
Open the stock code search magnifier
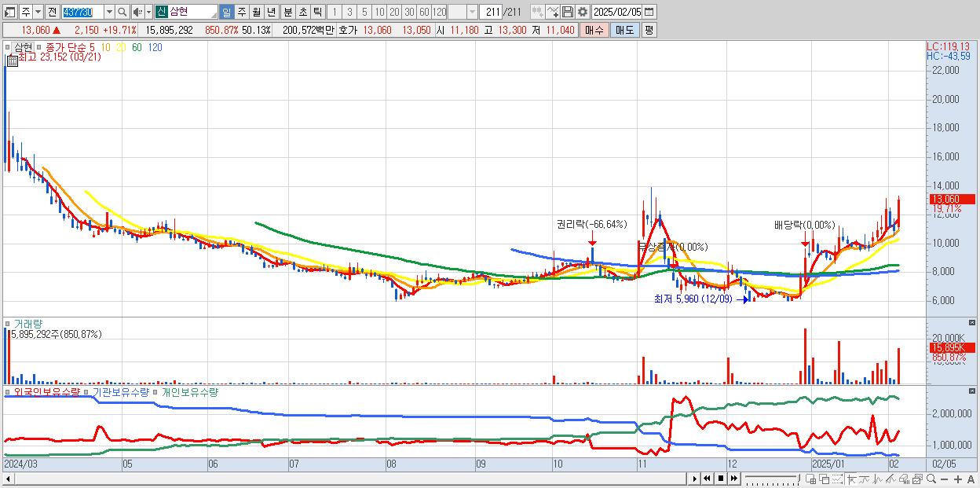[122, 12]
